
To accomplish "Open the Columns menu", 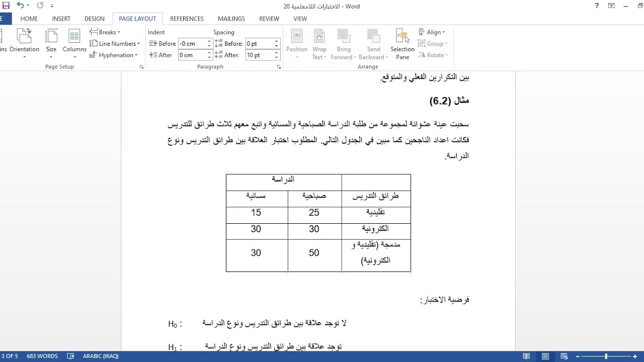I will click(x=74, y=43).
